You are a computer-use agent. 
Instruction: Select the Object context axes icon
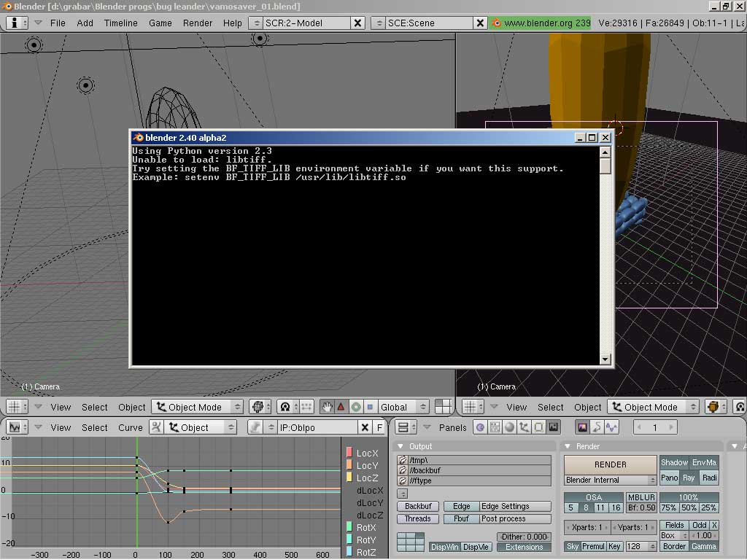pyautogui.click(x=524, y=427)
